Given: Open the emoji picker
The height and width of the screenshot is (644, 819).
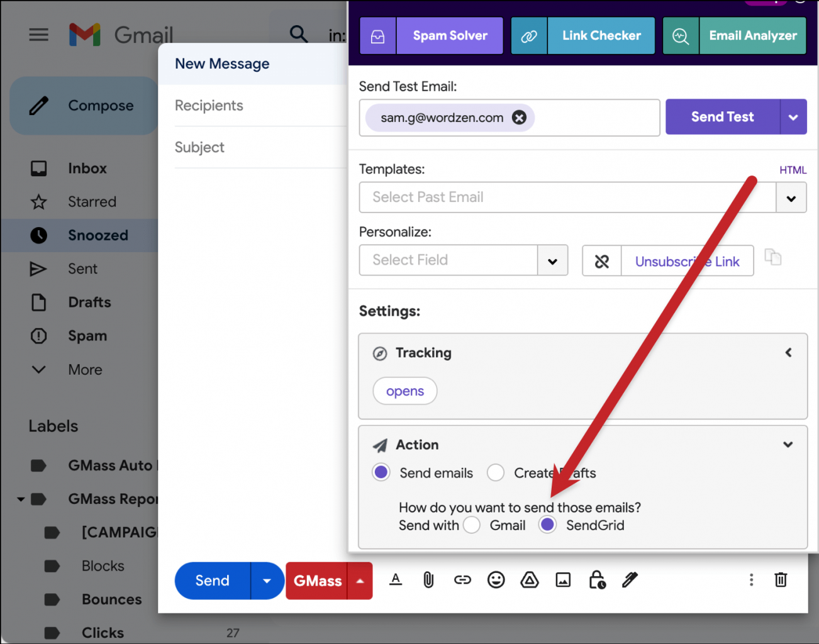Looking at the screenshot, I should 496,580.
